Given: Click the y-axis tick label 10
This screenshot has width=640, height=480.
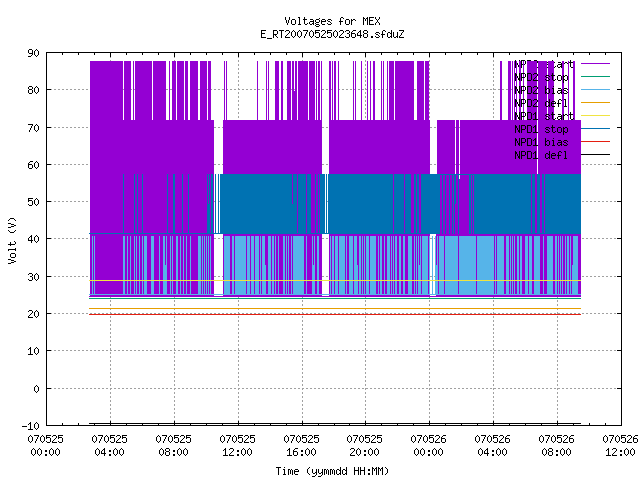Looking at the screenshot, I should pos(33,351).
